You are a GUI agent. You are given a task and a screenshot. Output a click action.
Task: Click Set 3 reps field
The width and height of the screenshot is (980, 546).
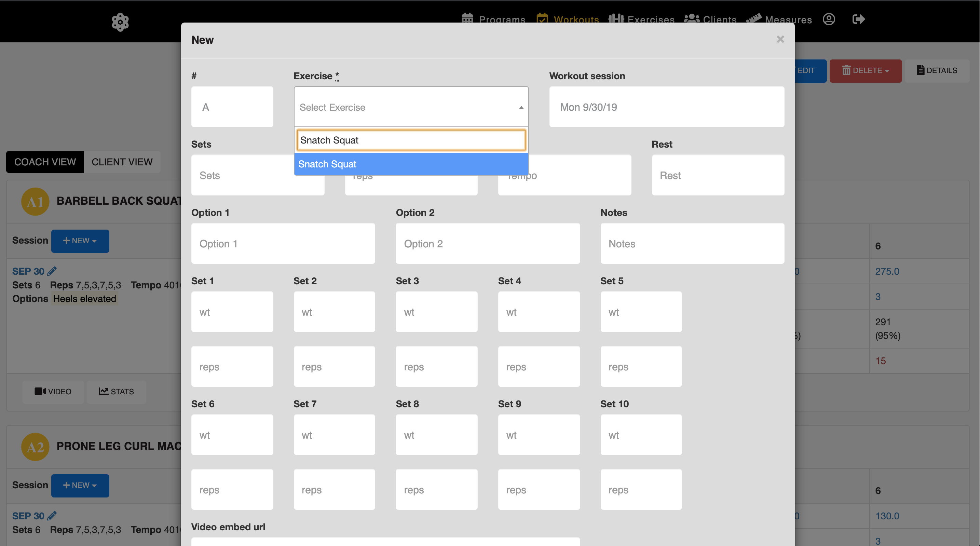pos(436,367)
